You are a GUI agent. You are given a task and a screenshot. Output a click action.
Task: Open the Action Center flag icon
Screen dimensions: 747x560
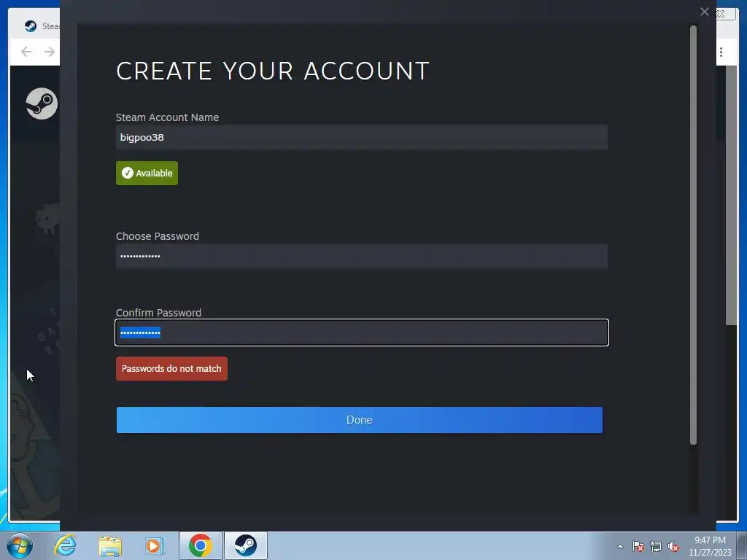pyautogui.click(x=638, y=546)
